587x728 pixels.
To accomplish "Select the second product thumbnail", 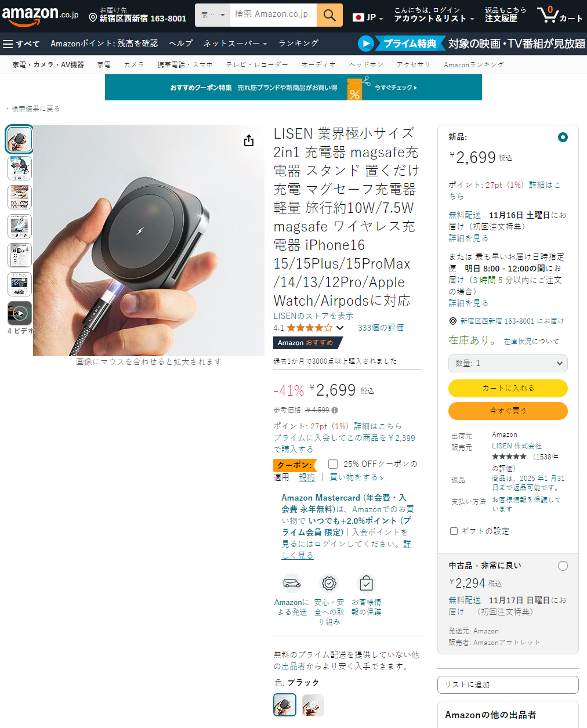I will tap(20, 168).
